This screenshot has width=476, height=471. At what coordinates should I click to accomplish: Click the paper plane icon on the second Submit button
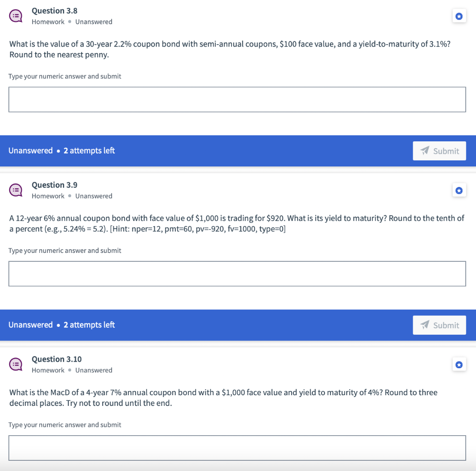[426, 325]
